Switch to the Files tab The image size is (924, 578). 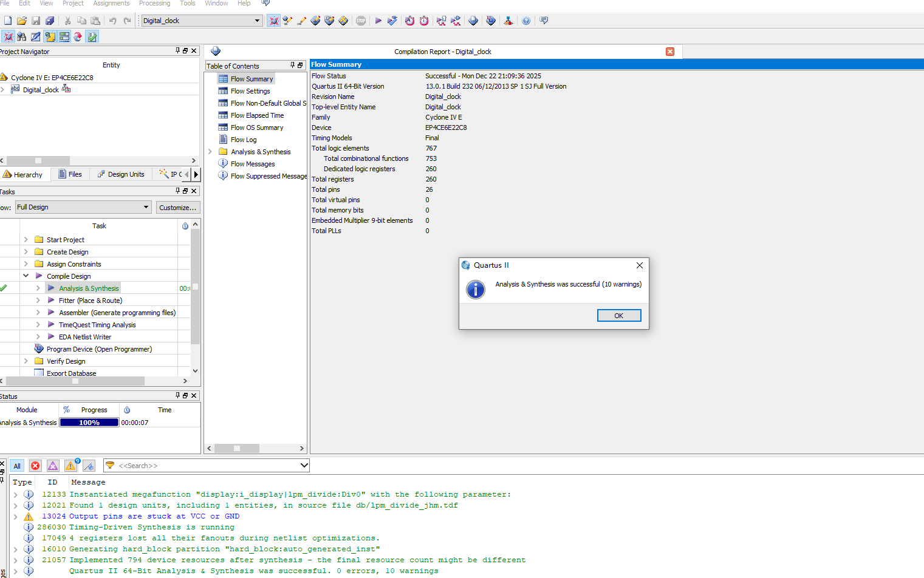pyautogui.click(x=70, y=174)
